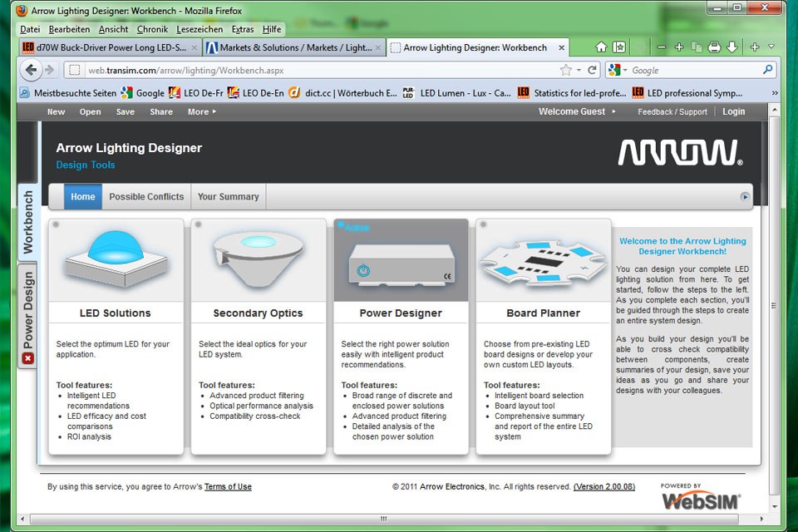Expand the Firefox bookmarks overflow chevron
The width and height of the screenshot is (798, 532).
[776, 93]
